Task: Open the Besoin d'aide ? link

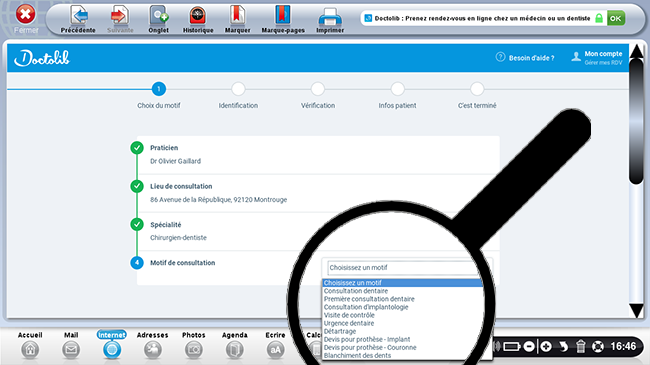Action: [525, 58]
